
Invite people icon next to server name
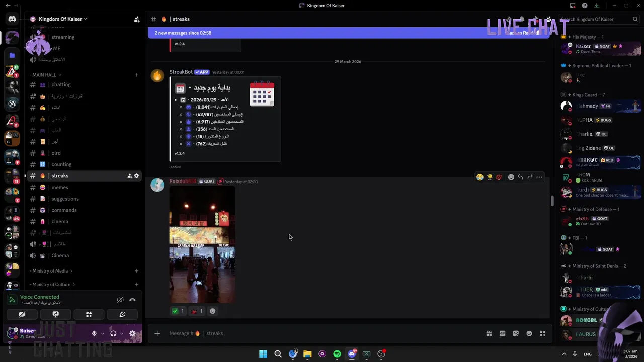point(137,19)
